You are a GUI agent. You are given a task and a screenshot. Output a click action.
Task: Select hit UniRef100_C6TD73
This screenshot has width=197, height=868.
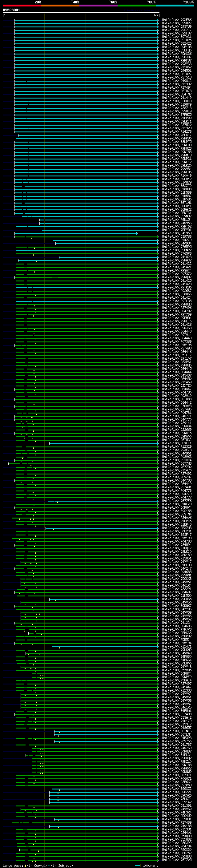click(176, 91)
